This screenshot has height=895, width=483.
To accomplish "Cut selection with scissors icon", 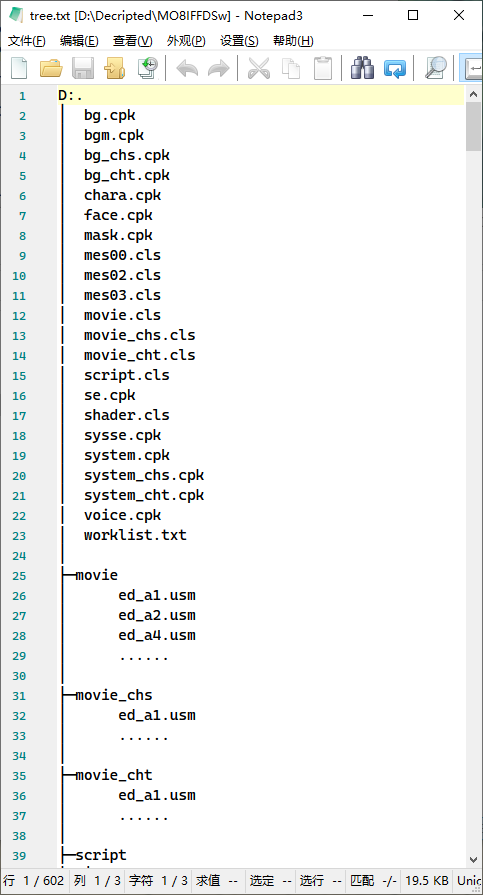I will [259, 68].
